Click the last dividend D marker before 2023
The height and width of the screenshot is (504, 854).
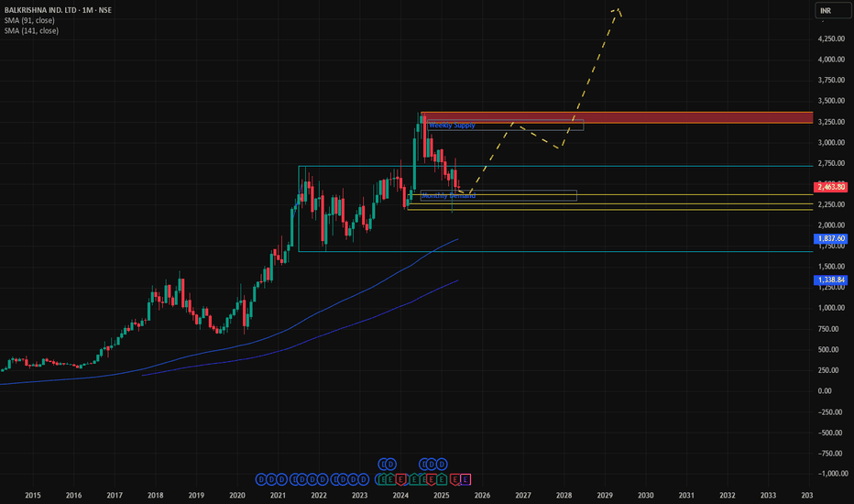coord(364,479)
